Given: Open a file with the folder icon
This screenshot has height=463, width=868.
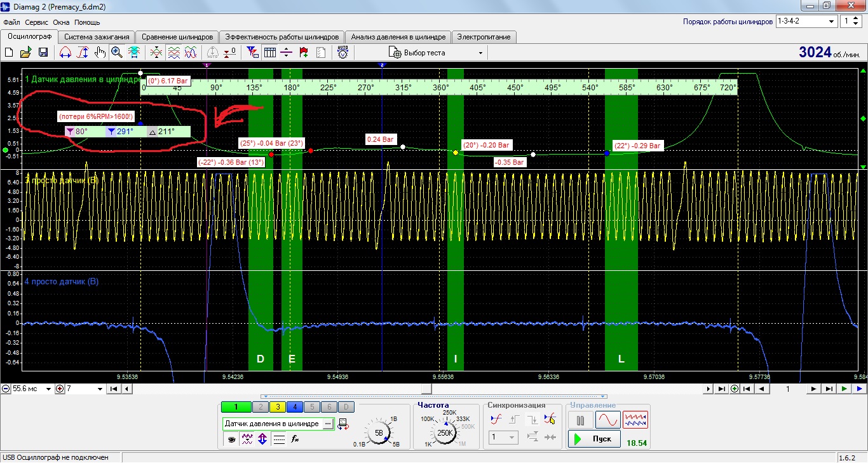Looking at the screenshot, I should point(26,53).
